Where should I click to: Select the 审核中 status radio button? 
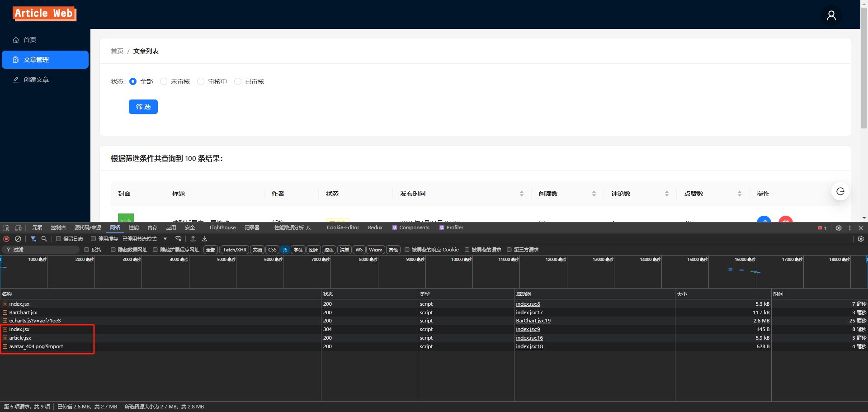(x=201, y=81)
